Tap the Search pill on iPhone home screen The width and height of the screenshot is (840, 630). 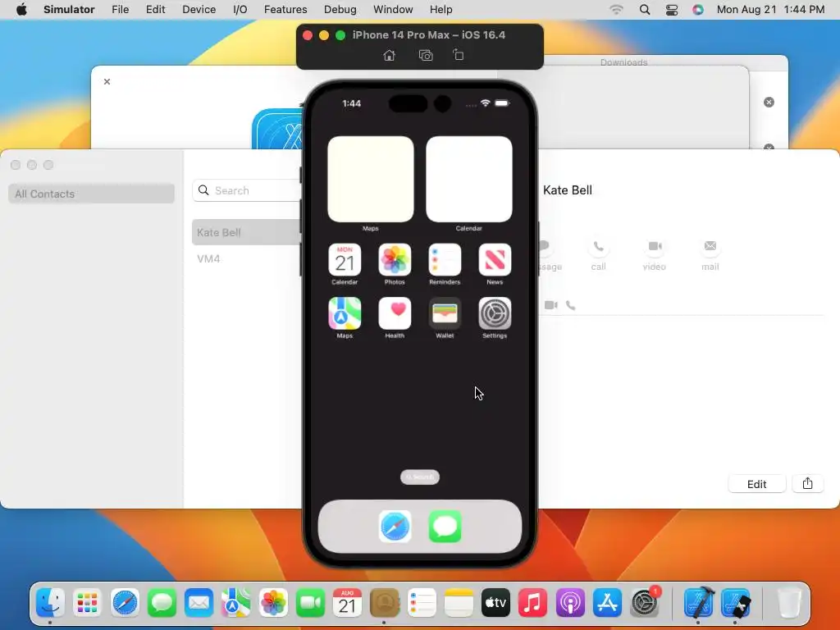coord(420,477)
